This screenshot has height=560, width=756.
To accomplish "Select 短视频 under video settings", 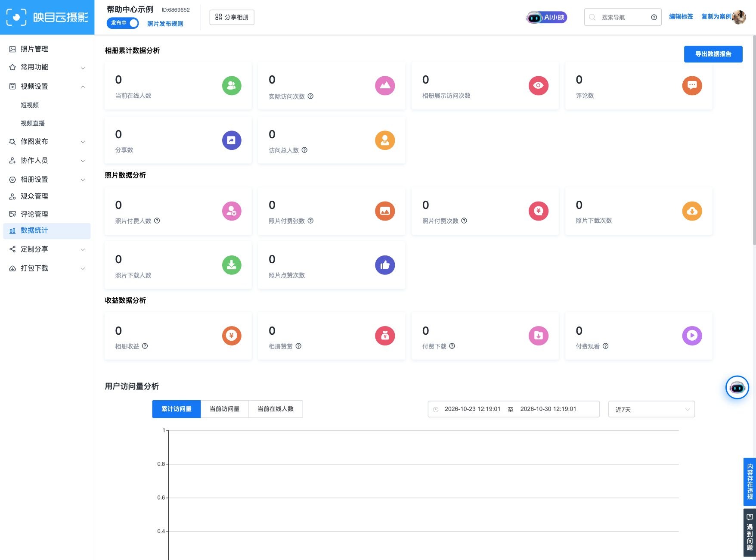I will click(30, 105).
